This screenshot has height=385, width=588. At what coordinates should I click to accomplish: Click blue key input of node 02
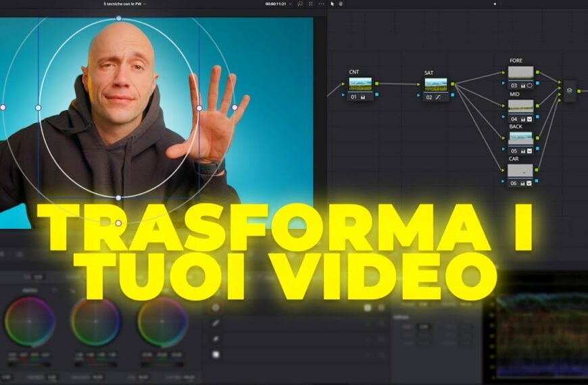pos(418,95)
